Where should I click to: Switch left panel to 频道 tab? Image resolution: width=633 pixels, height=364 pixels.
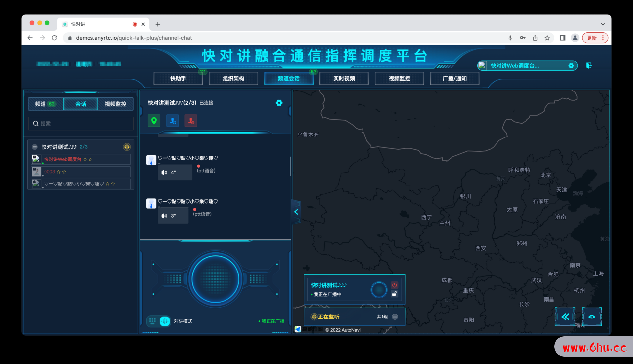(45, 104)
